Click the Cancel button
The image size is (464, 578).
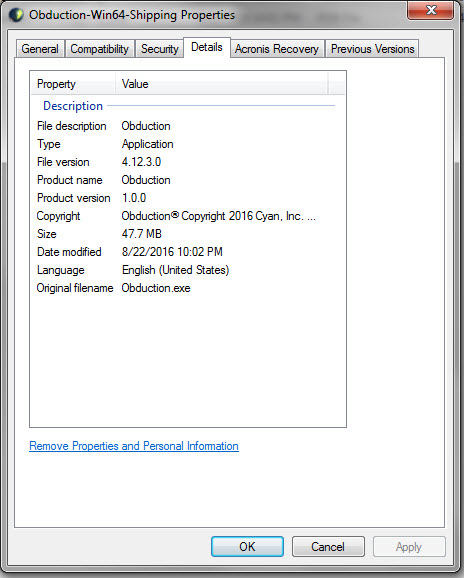tap(328, 546)
